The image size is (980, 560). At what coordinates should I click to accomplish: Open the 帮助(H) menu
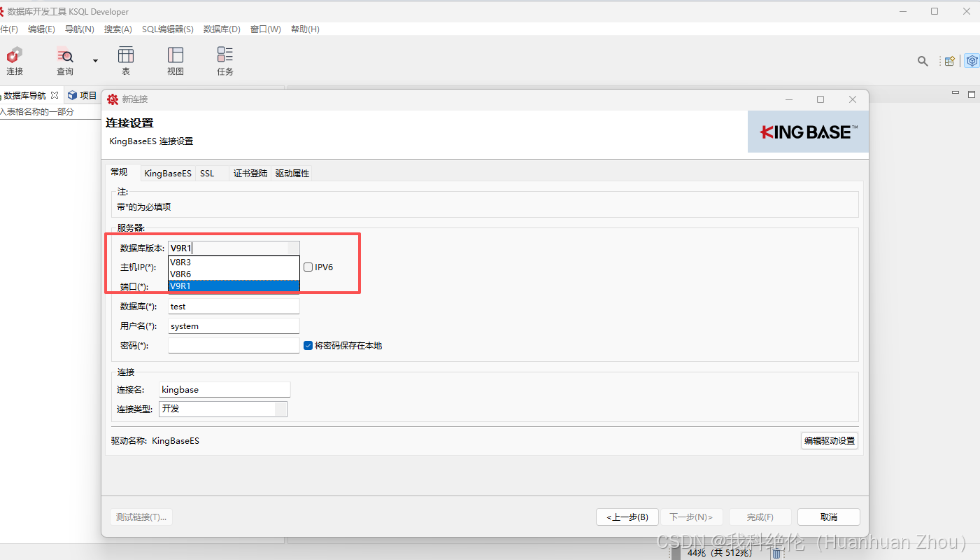point(305,29)
